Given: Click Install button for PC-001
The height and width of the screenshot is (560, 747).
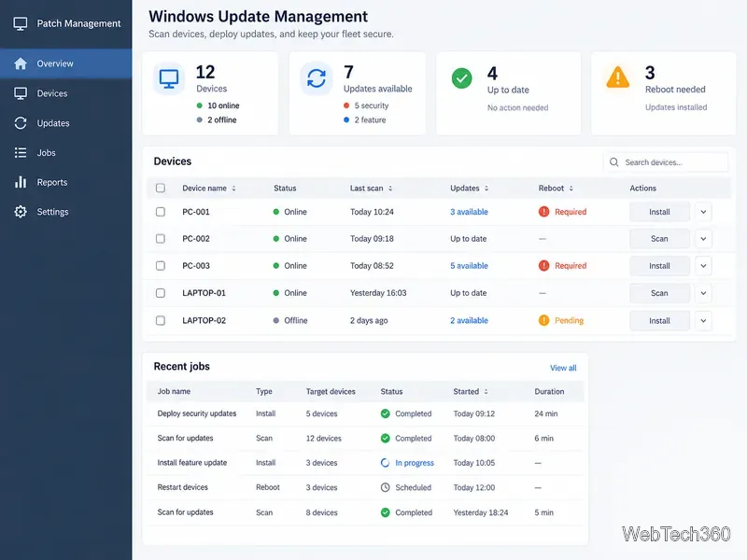Looking at the screenshot, I should click(x=659, y=212).
